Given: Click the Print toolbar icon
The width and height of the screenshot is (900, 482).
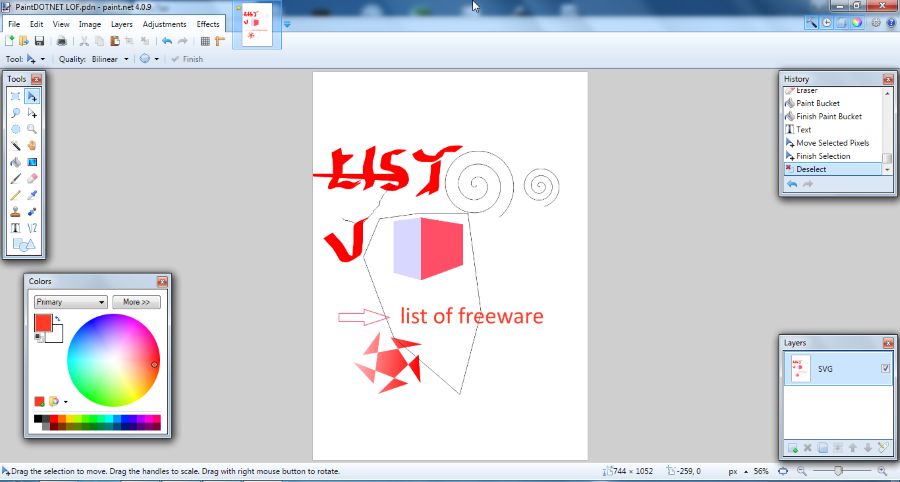Looking at the screenshot, I should coord(62,41).
